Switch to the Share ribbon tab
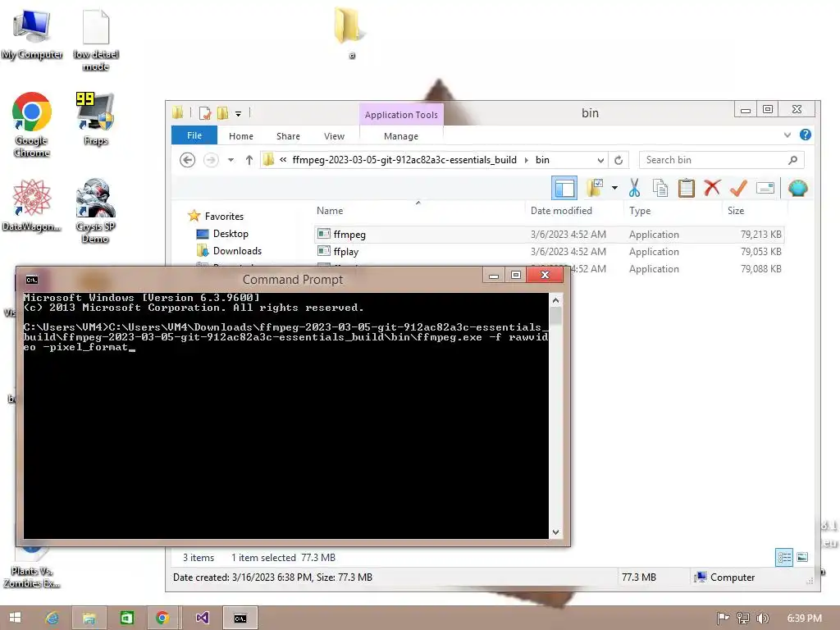Viewport: 840px width, 630px height. [288, 136]
